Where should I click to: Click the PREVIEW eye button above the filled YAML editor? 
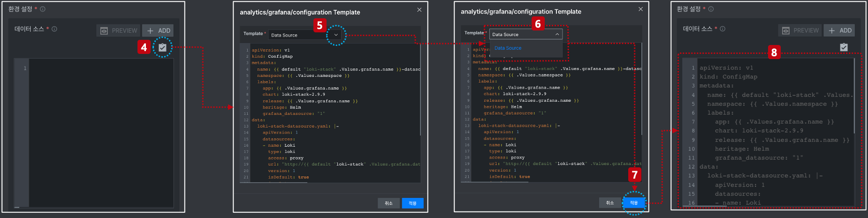pyautogui.click(x=800, y=30)
